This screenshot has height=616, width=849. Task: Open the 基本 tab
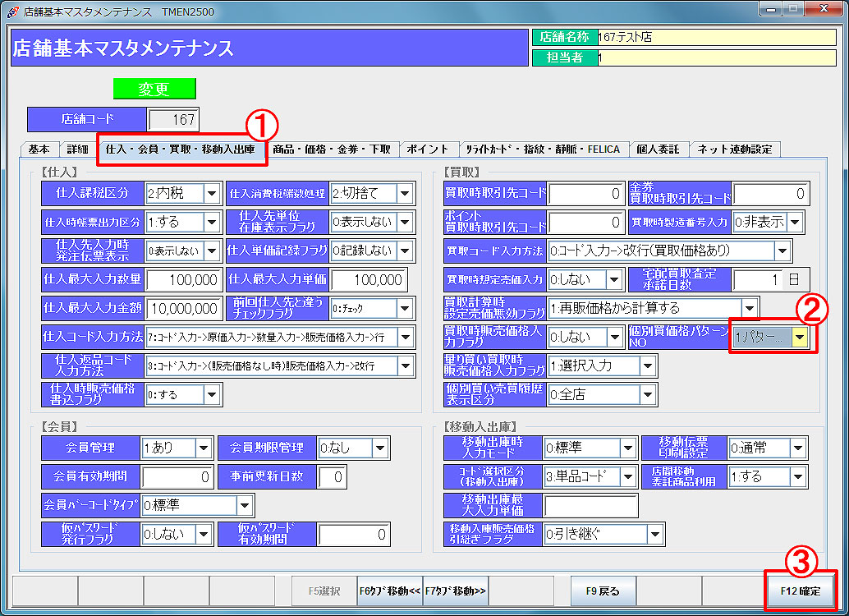[x=39, y=149]
